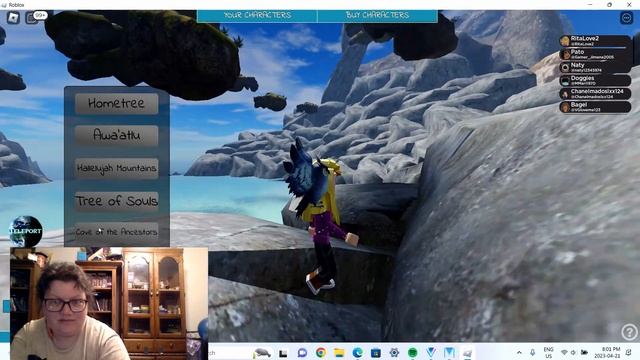The image size is (640, 360).
Task: Open the manatee search highlight icon on taskbar
Action: [262, 352]
